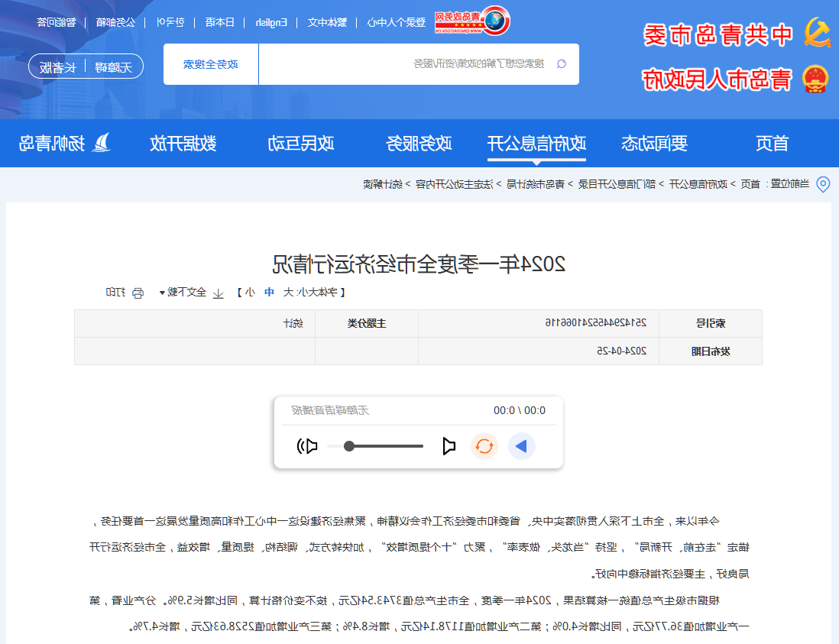This screenshot has width=839, height=644.
Task: Switch language to 繁体中文
Action: (327, 22)
